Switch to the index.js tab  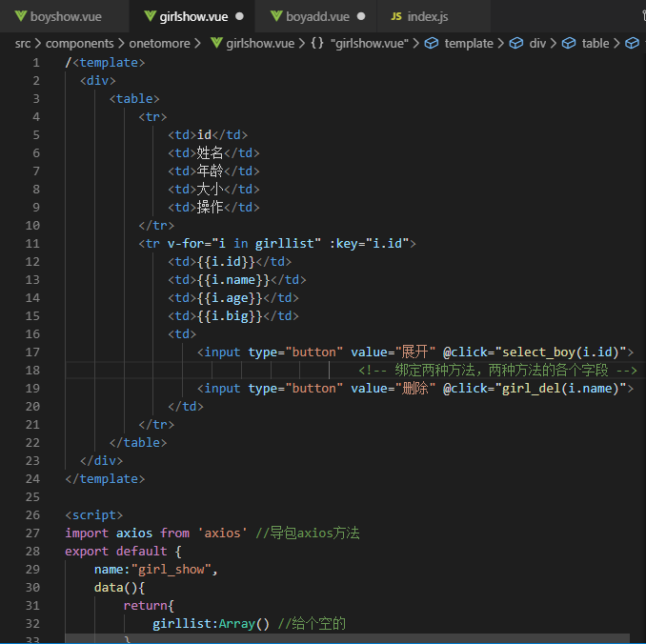tap(428, 16)
